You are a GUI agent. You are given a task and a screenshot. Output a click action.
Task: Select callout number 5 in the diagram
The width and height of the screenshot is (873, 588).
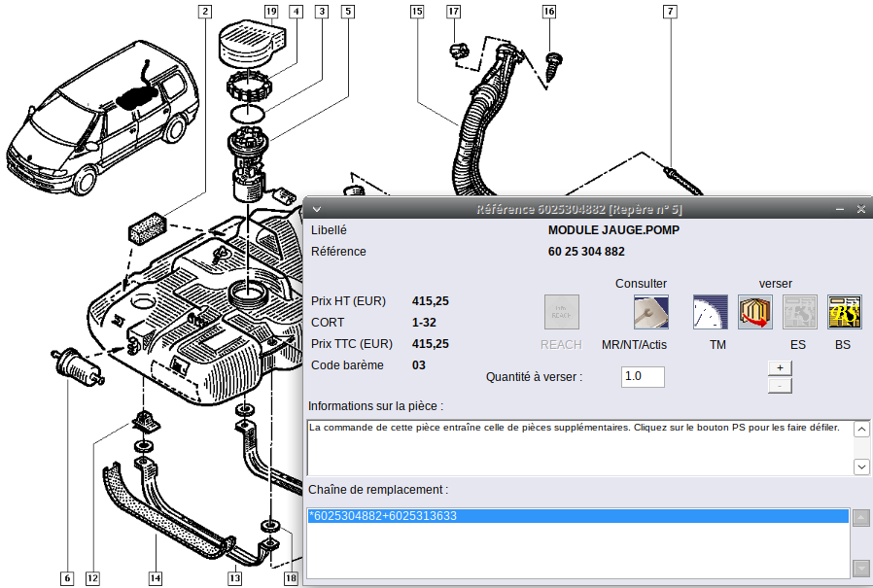pyautogui.click(x=348, y=12)
